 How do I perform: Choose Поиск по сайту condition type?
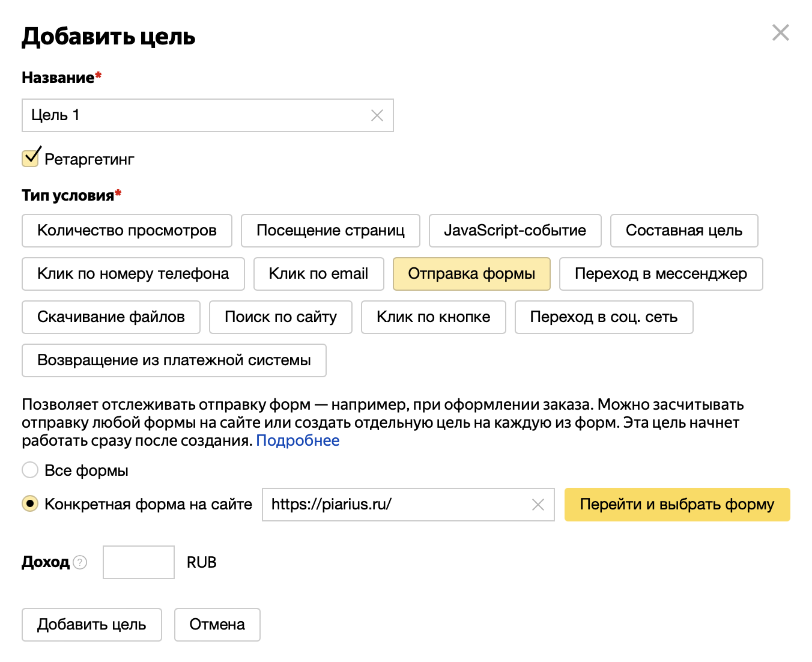pos(280,317)
